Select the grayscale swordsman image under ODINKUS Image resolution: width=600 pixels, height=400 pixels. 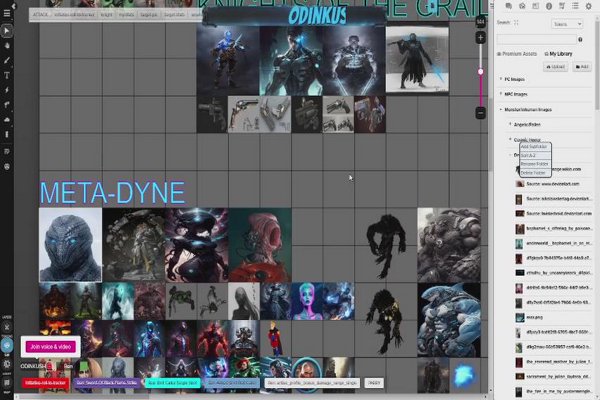417,59
